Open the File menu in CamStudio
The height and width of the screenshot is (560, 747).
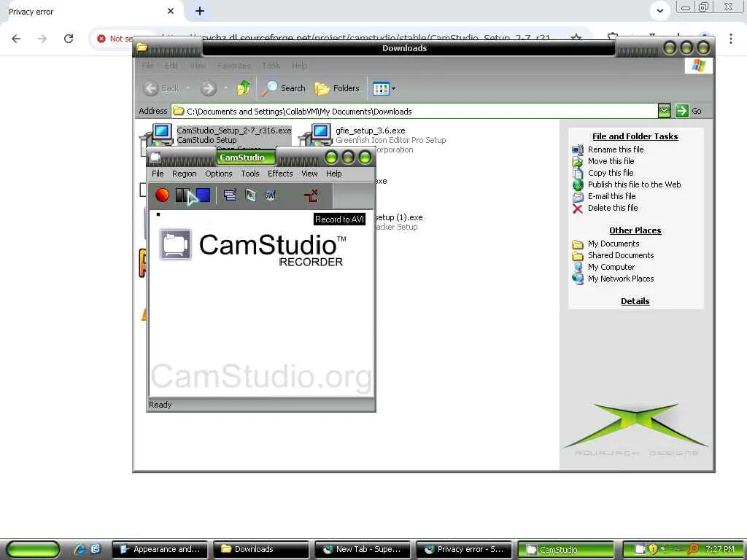[158, 174]
